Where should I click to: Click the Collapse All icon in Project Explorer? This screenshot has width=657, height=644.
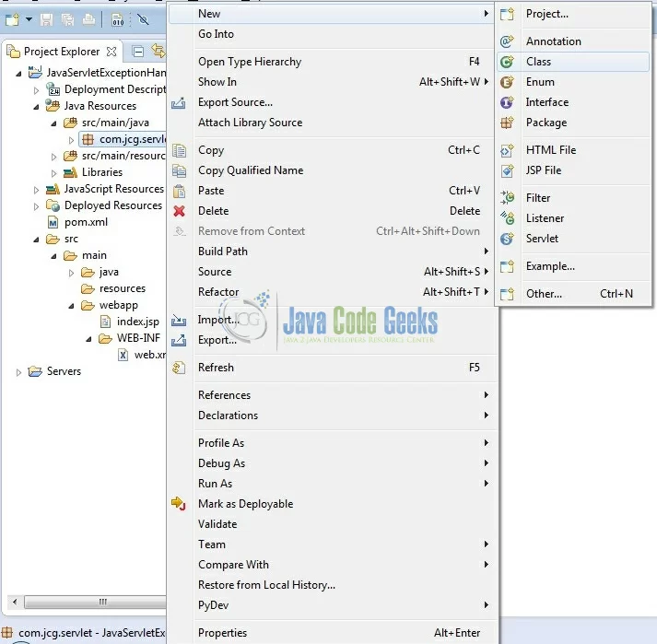pyautogui.click(x=138, y=51)
